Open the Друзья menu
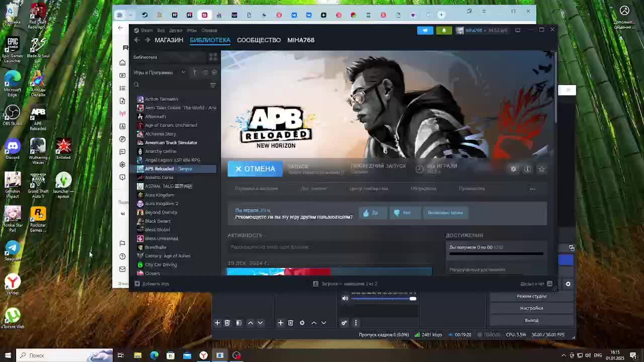Viewport: 644px width, 362px height. point(176,30)
